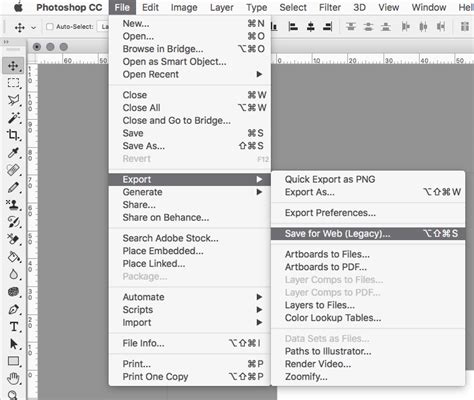The image size is (474, 400).
Task: Open the Edit menu
Action: [x=150, y=7]
